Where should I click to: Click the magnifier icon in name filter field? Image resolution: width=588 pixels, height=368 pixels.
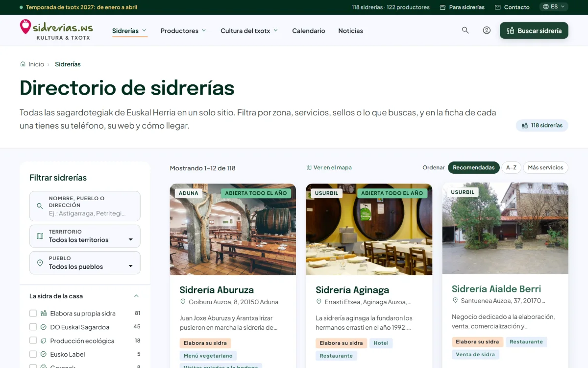[40, 206]
